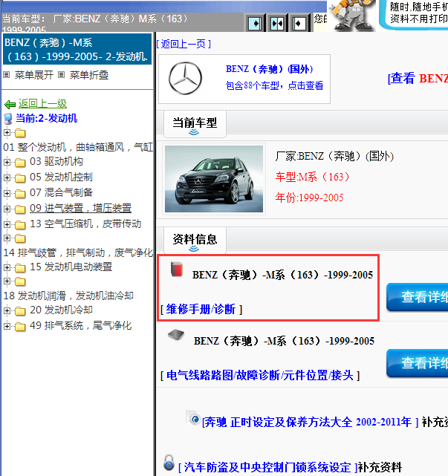The width and height of the screenshot is (448, 476).
Task: Click BENZ（奔驰）(国外) brand title link
Action: click(x=270, y=69)
